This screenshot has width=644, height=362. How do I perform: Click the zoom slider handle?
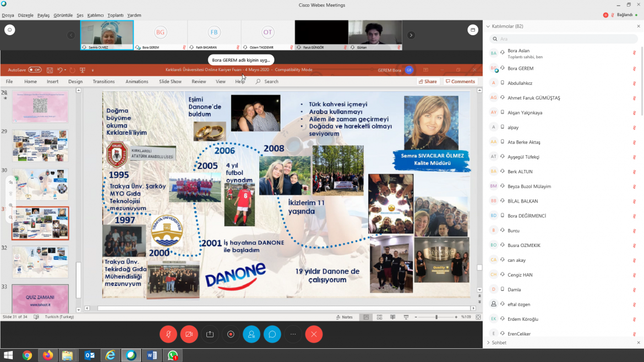pyautogui.click(x=436, y=317)
